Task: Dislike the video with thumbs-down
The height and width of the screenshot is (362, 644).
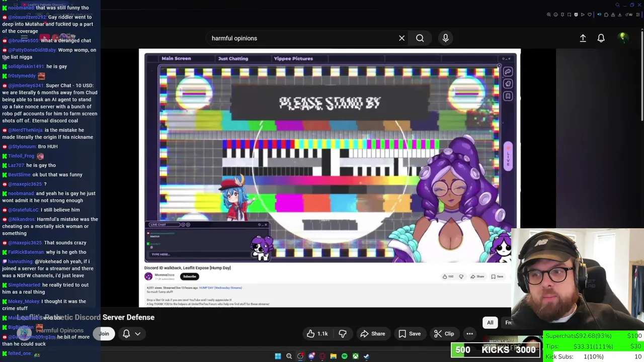Action: click(343, 333)
